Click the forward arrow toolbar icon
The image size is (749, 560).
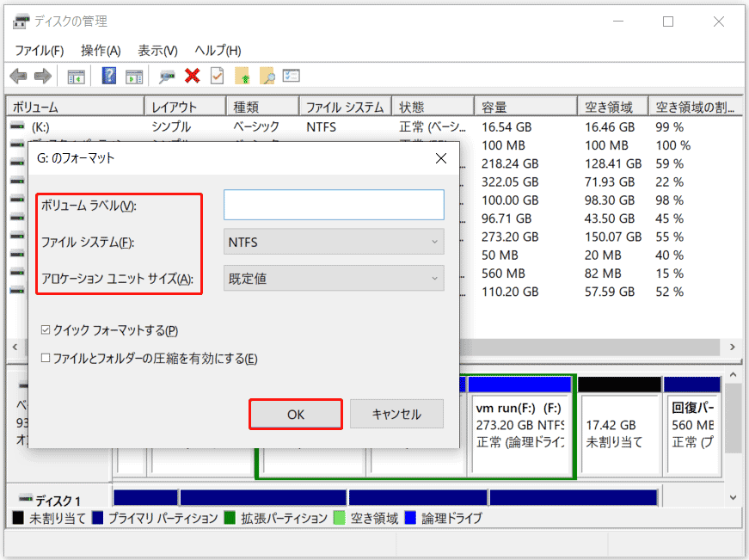point(43,76)
